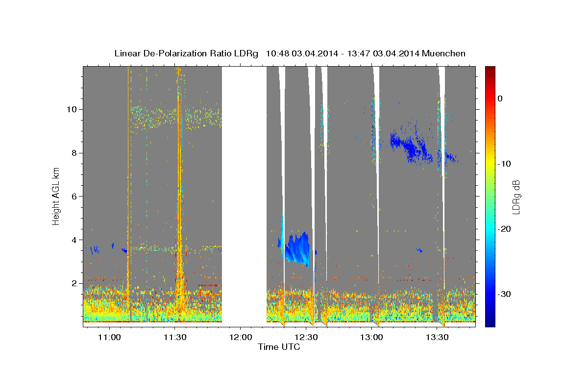
Task: Select the 13:00 time tick label
Action: pos(372,337)
